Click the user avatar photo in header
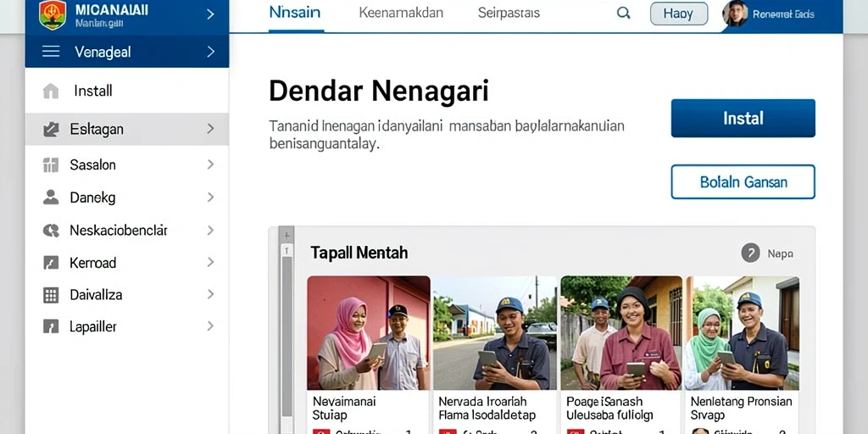Screen dimensions: 868x434 coord(735,14)
